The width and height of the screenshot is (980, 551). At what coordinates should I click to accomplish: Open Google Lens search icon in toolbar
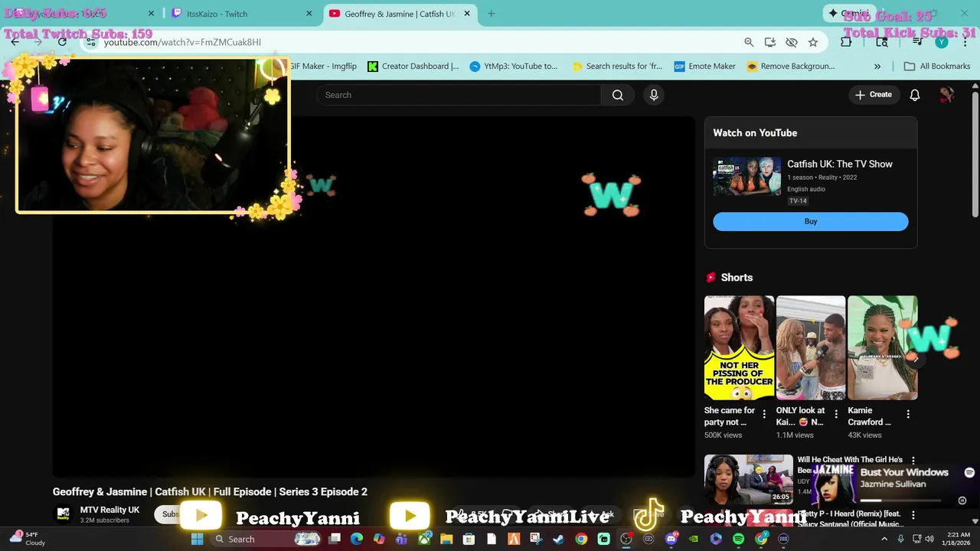tap(883, 42)
